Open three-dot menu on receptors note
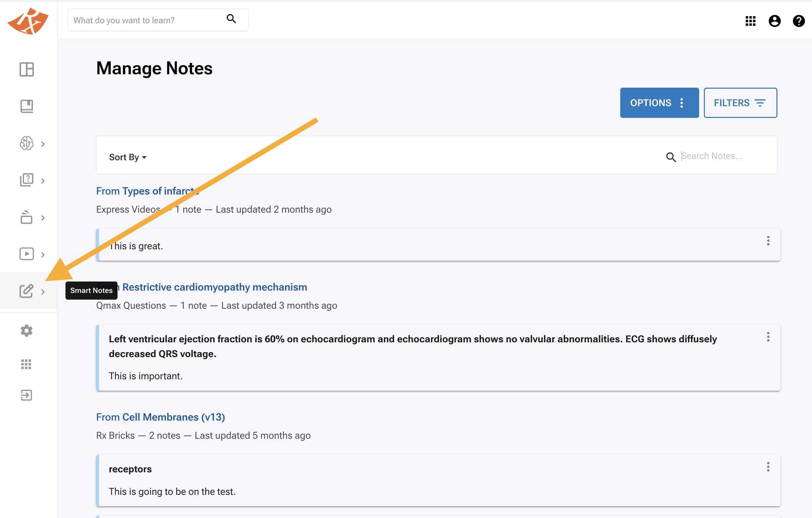This screenshot has height=518, width=812. tap(768, 467)
